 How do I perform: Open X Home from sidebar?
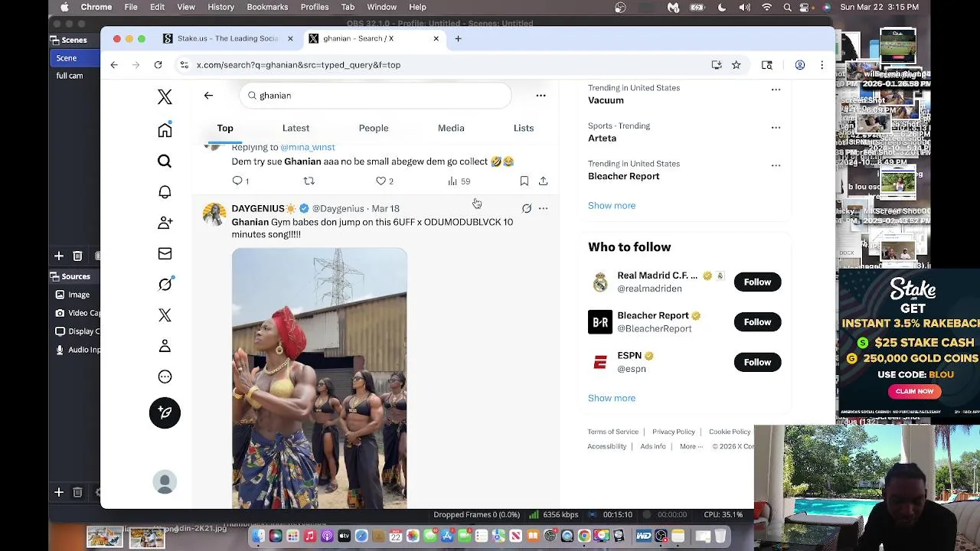(165, 130)
